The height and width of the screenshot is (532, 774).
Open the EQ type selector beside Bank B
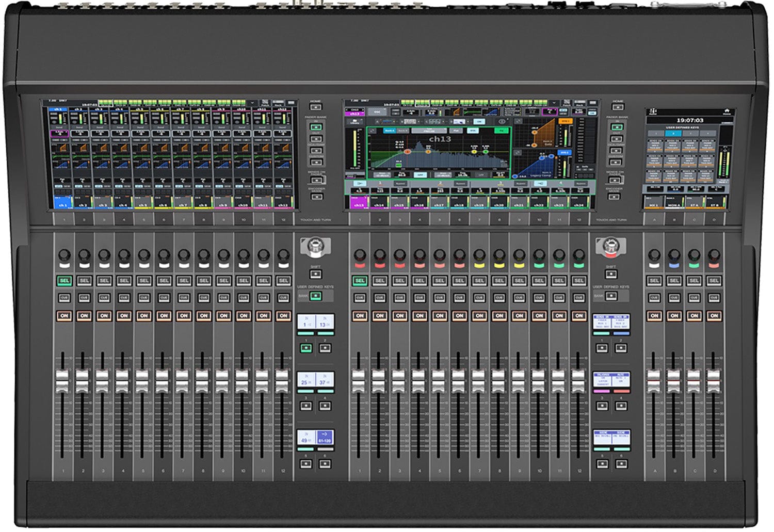429,131
